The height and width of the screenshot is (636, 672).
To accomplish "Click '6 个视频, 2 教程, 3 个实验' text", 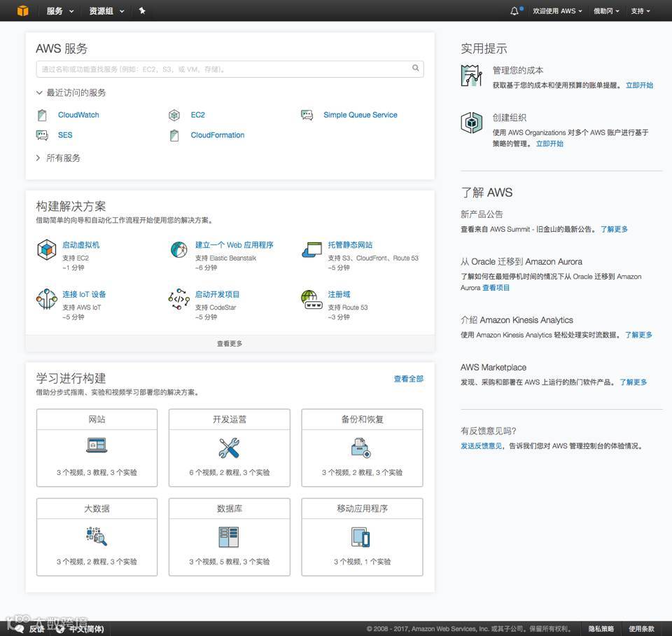I will pos(230,472).
